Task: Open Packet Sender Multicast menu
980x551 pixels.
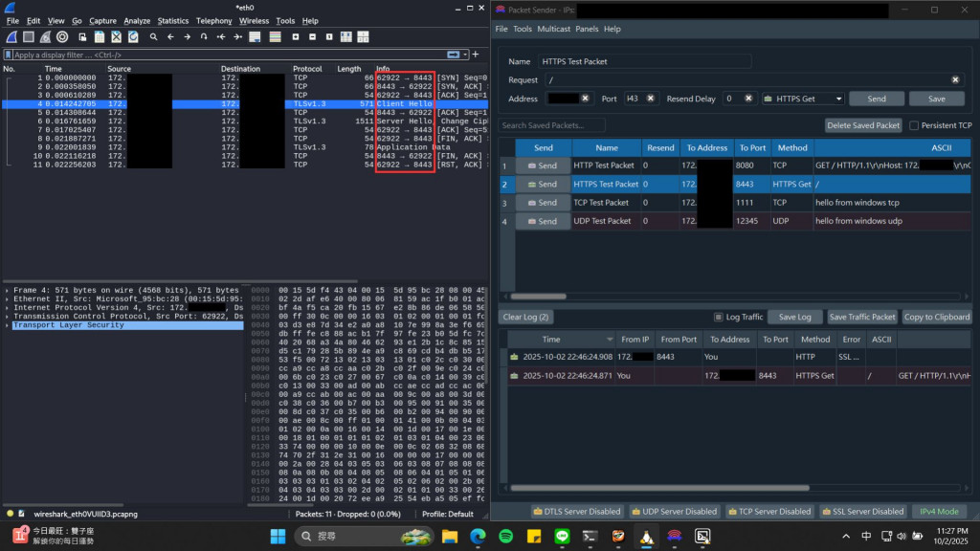Action: (554, 29)
